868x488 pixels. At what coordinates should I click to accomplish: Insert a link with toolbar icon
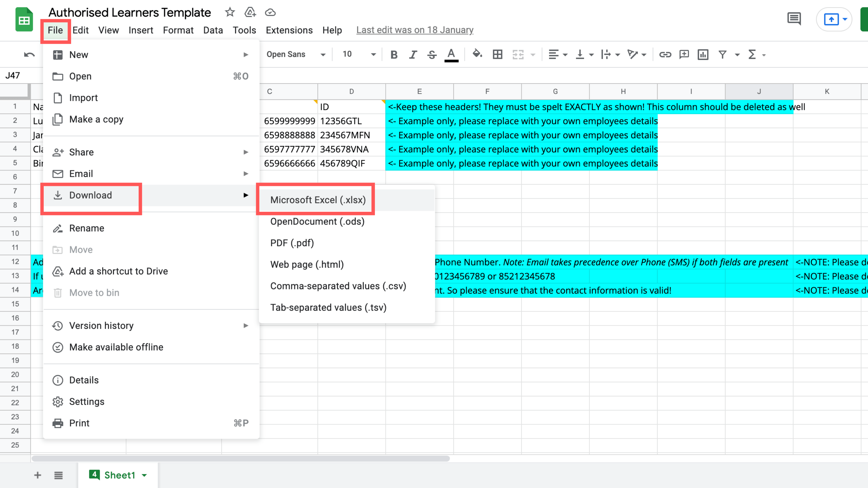pyautogui.click(x=665, y=55)
